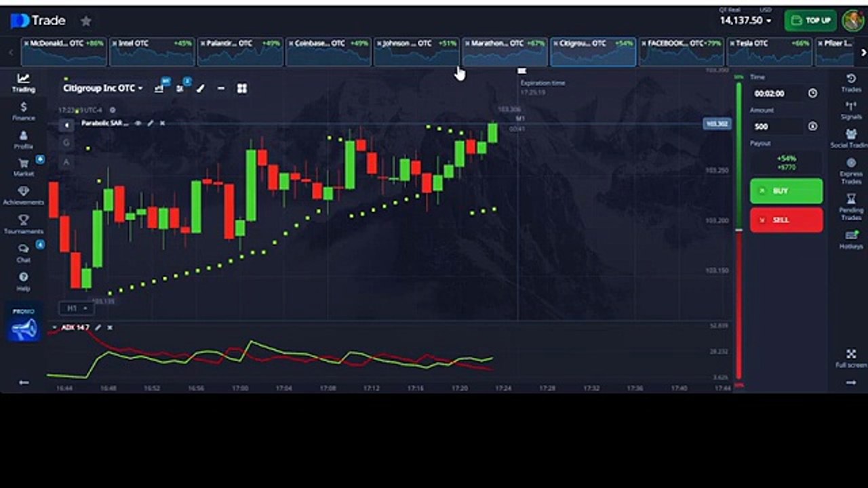Click the currency icon beside amount
Image resolution: width=868 pixels, height=488 pixels.
pyautogui.click(x=812, y=126)
